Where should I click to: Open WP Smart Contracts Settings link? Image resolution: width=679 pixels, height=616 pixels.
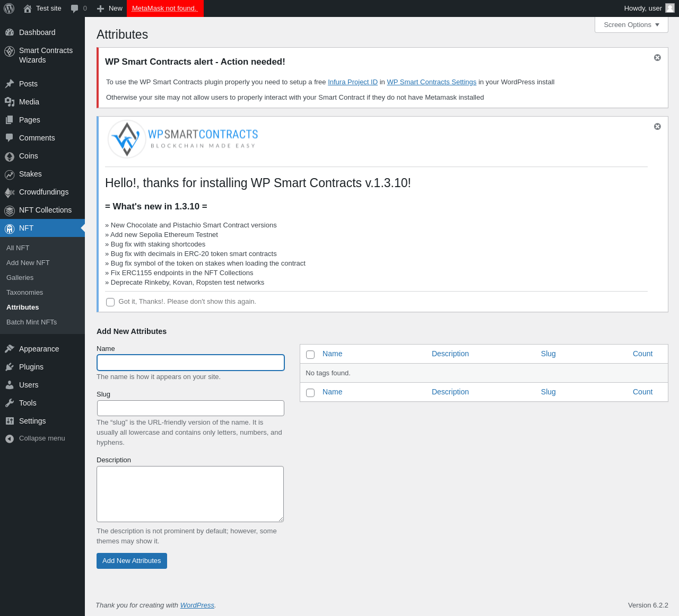point(432,82)
